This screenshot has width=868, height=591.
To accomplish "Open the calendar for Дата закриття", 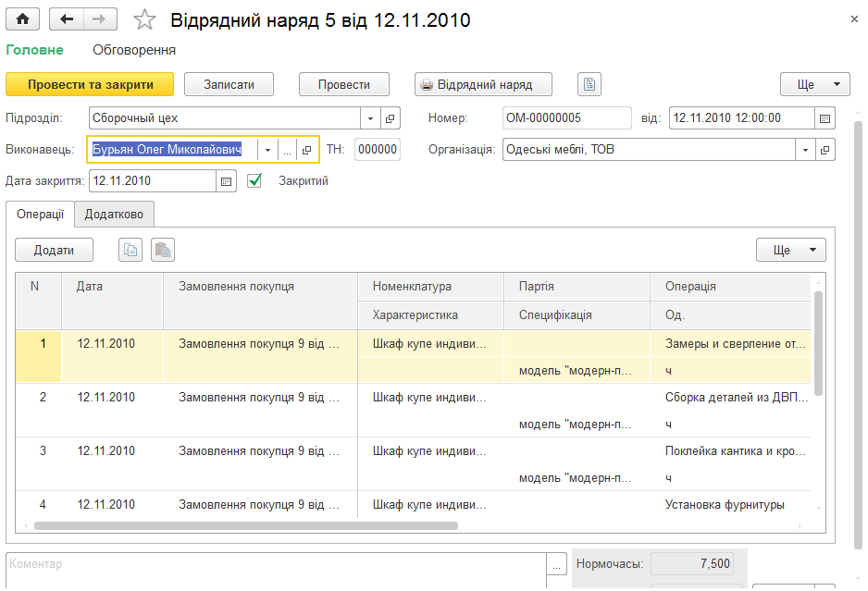I will click(x=226, y=181).
